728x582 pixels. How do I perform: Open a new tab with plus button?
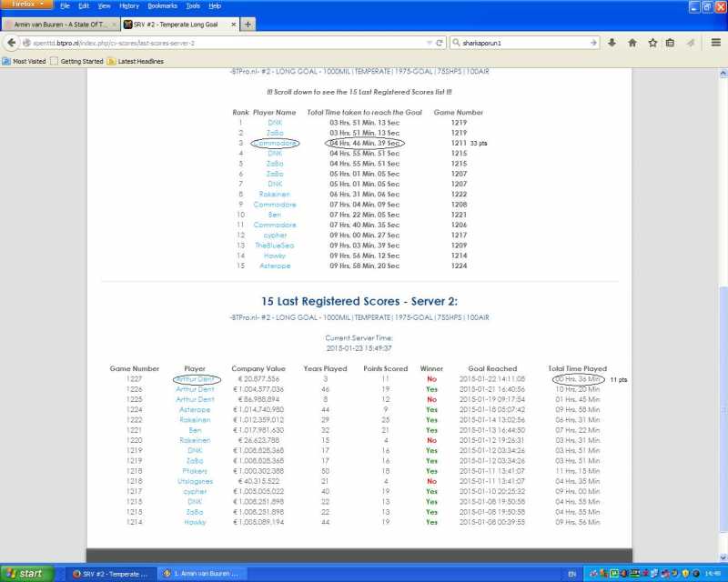pyautogui.click(x=248, y=24)
